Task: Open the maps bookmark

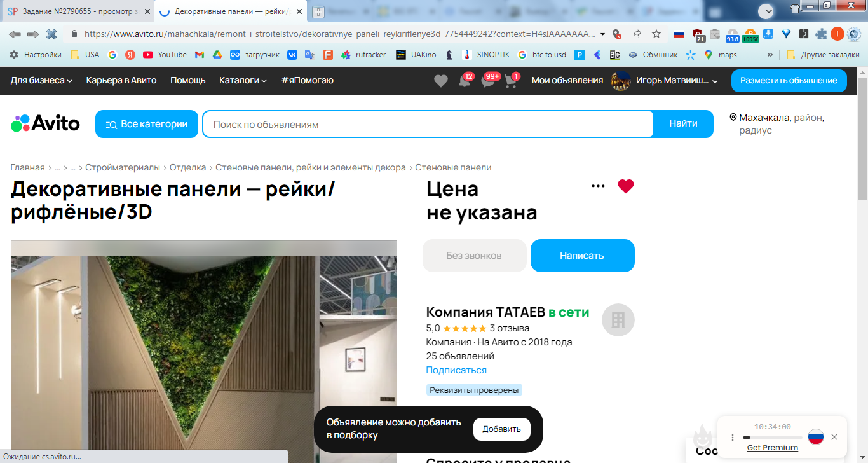Action: [720, 55]
